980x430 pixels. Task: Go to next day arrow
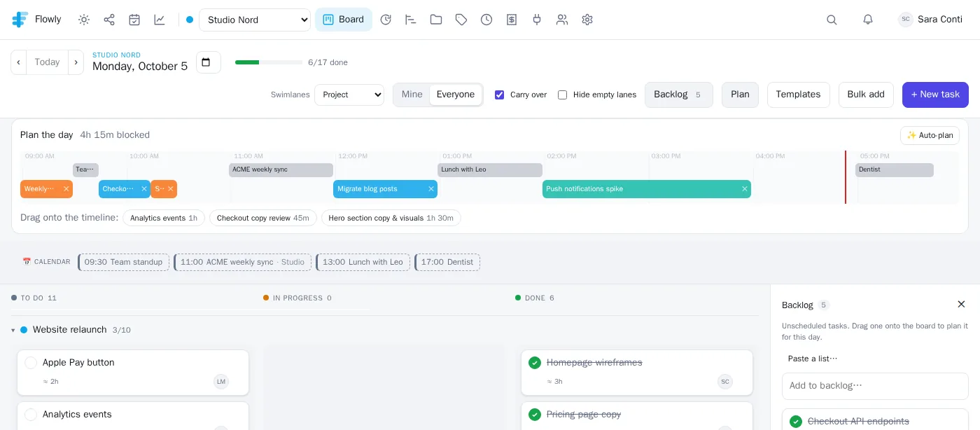click(76, 62)
